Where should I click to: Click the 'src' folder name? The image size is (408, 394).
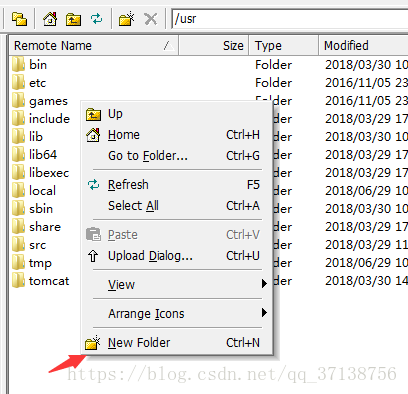(37, 245)
